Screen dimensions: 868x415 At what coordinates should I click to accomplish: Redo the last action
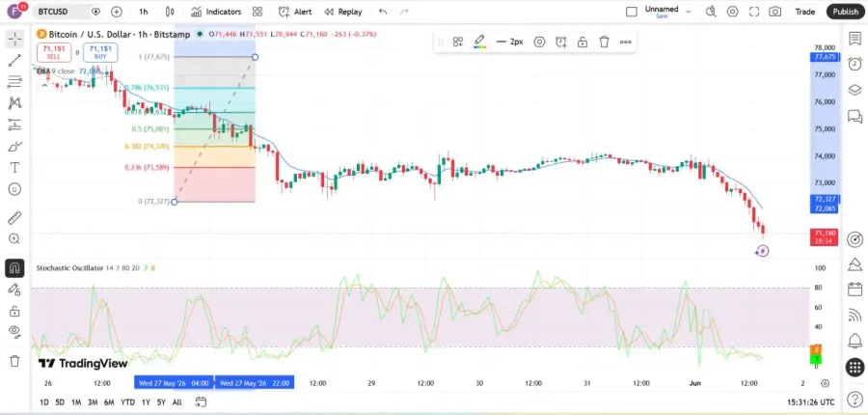click(x=405, y=12)
